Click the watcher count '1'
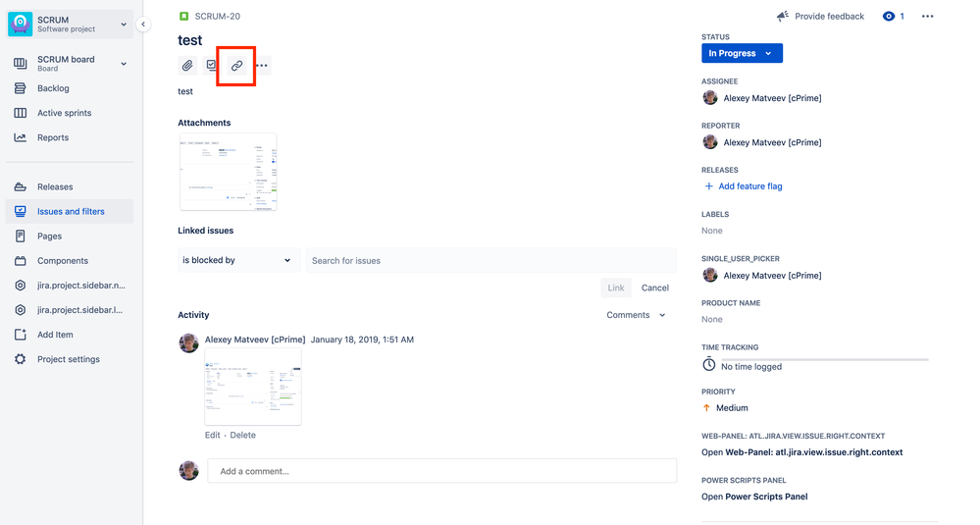The image size is (980, 525). coord(902,17)
